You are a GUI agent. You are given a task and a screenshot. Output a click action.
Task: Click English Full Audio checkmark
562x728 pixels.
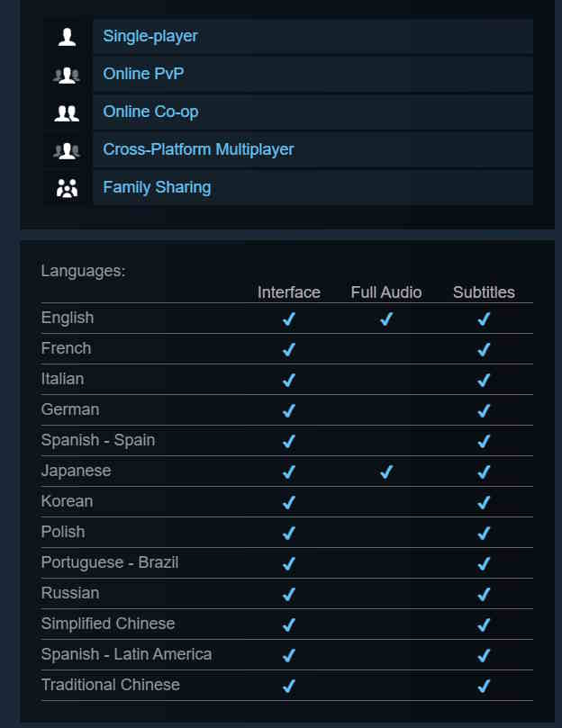(x=386, y=319)
